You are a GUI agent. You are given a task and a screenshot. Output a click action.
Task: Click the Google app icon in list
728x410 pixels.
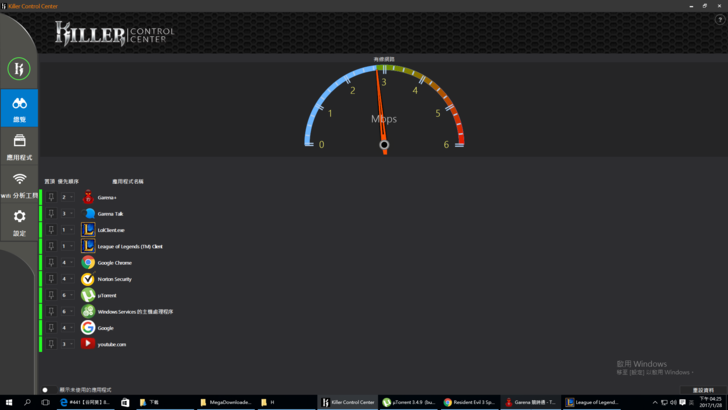pos(88,327)
